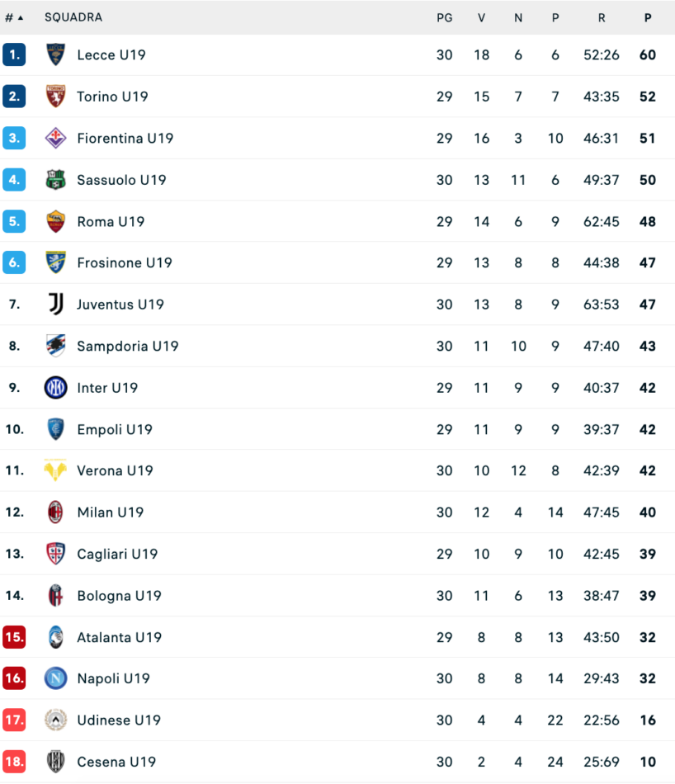Viewport: 675px width, 784px height.
Task: Open the Juventus U19 logo
Action: tap(55, 305)
